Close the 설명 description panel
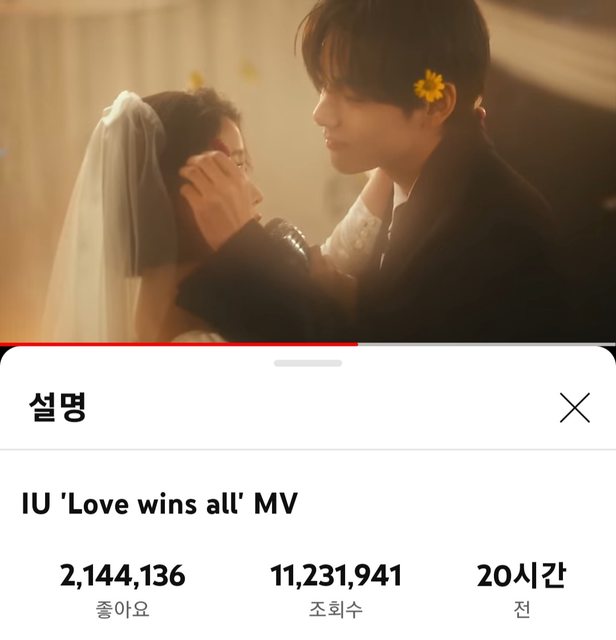This screenshot has height=640, width=616. [x=575, y=408]
